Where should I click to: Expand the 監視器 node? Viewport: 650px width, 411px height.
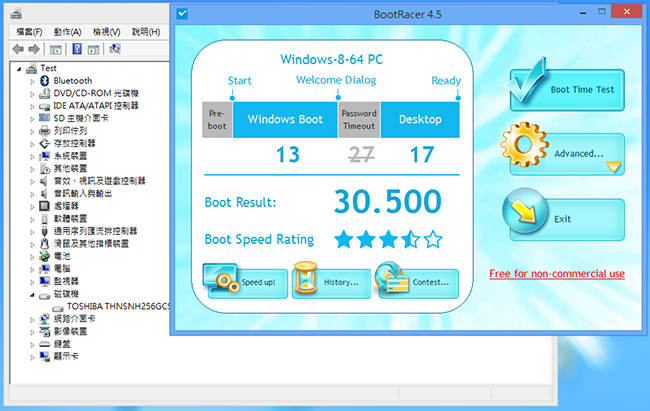(x=32, y=282)
